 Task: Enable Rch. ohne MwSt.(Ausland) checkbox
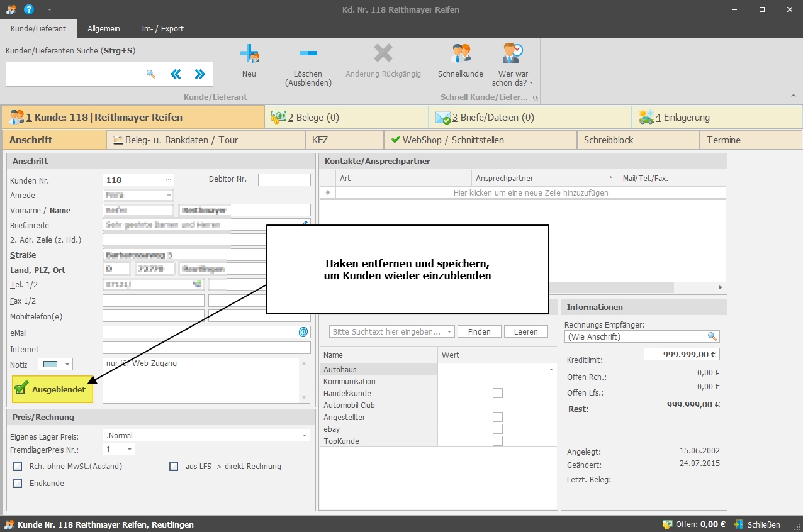coord(18,467)
